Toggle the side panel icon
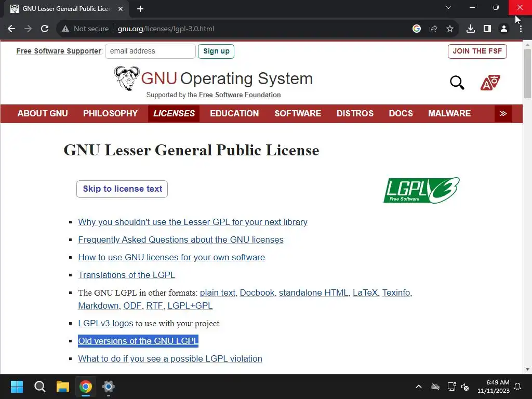The height and width of the screenshot is (399, 532). click(487, 29)
